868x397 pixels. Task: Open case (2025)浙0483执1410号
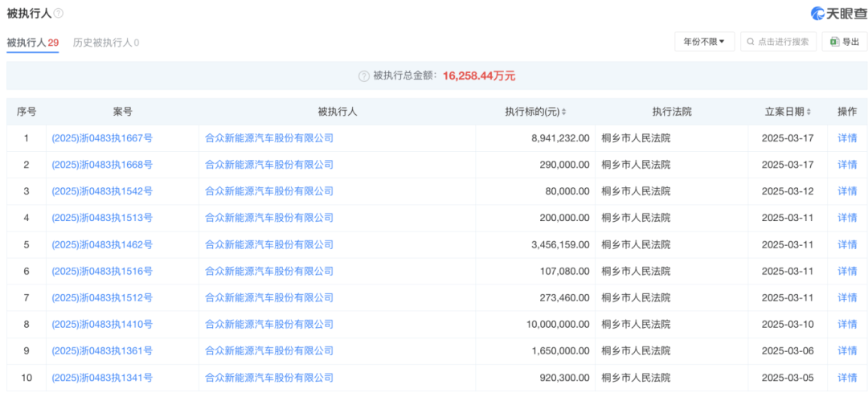click(102, 324)
